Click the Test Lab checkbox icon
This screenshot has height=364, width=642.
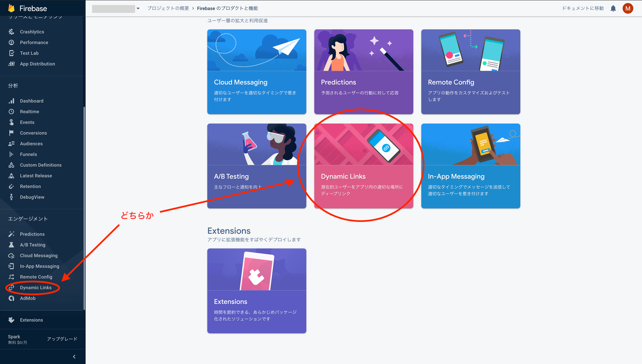pyautogui.click(x=11, y=53)
